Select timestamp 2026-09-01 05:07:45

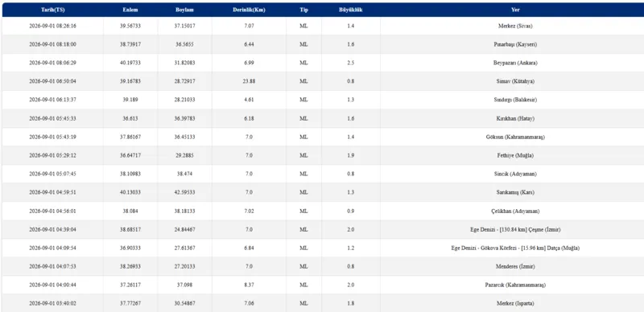(x=52, y=174)
